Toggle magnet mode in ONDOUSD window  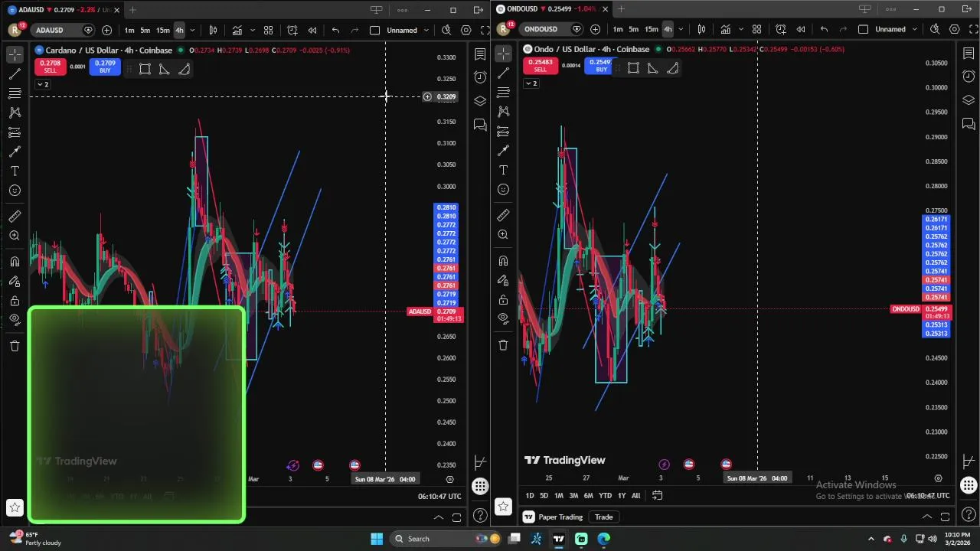click(x=503, y=261)
